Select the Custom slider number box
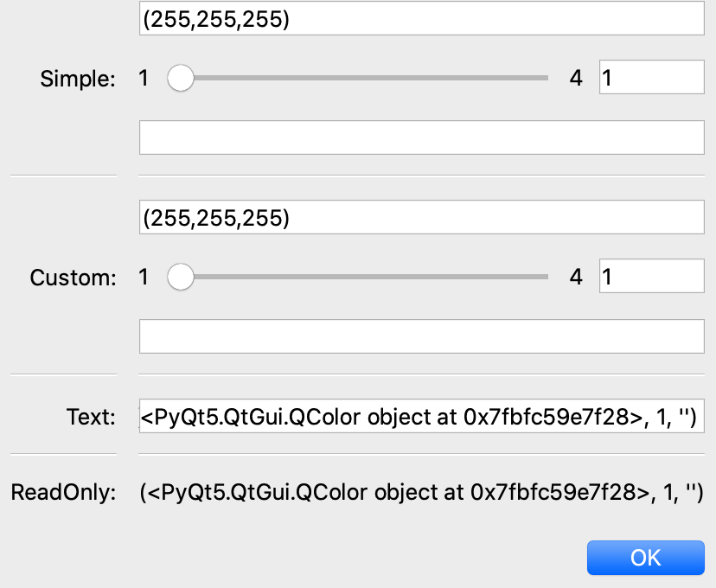 pyautogui.click(x=651, y=278)
